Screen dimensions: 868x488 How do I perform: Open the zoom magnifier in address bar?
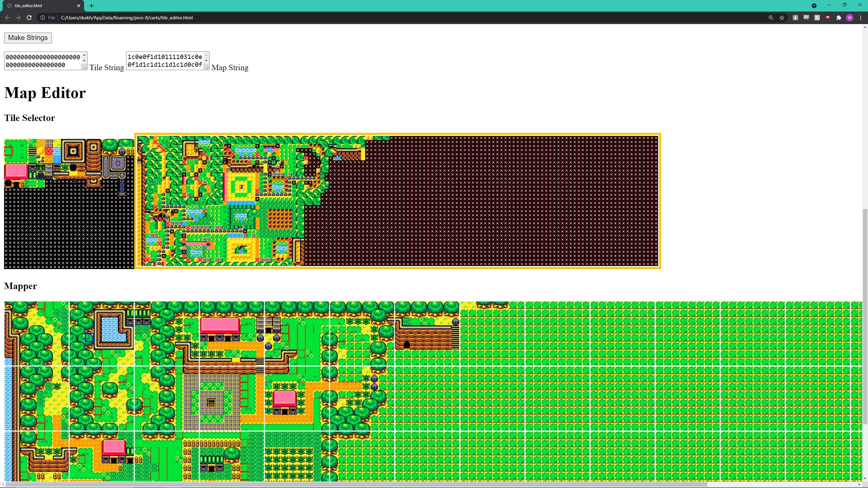tap(771, 18)
